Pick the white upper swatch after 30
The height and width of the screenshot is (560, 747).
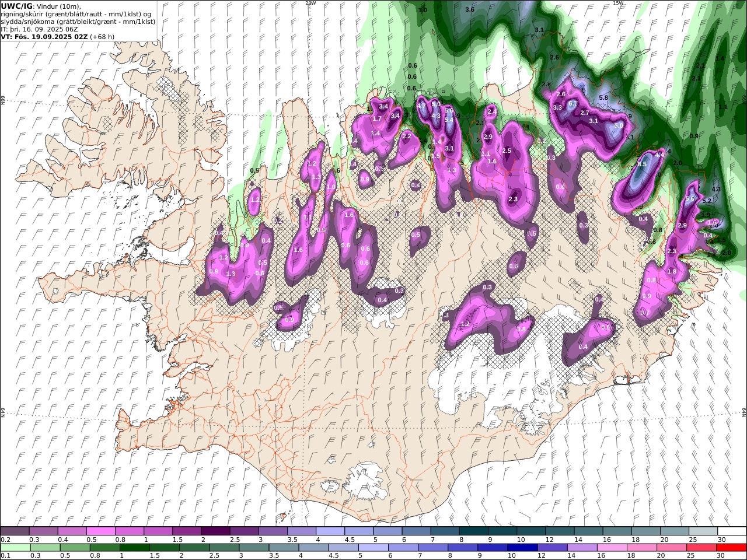click(x=732, y=531)
